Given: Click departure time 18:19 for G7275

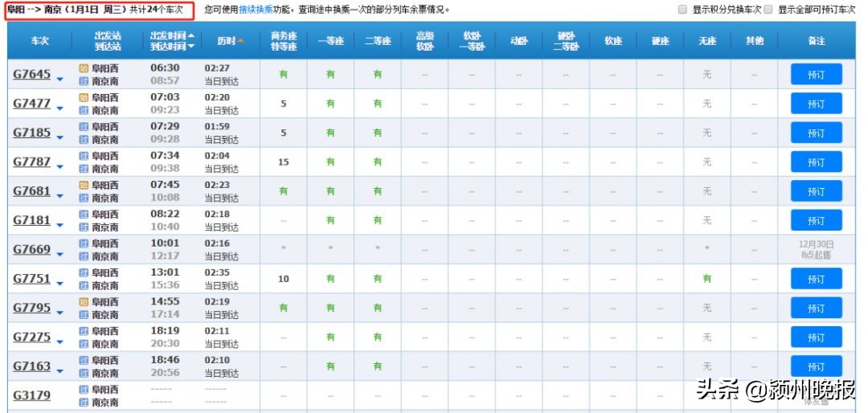Looking at the screenshot, I should coord(165,330).
